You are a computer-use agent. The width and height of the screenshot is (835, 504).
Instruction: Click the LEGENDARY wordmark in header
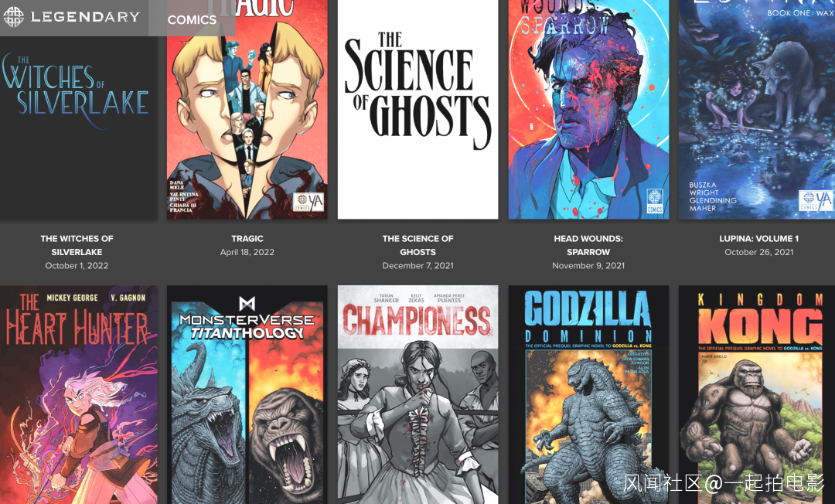[x=85, y=16]
